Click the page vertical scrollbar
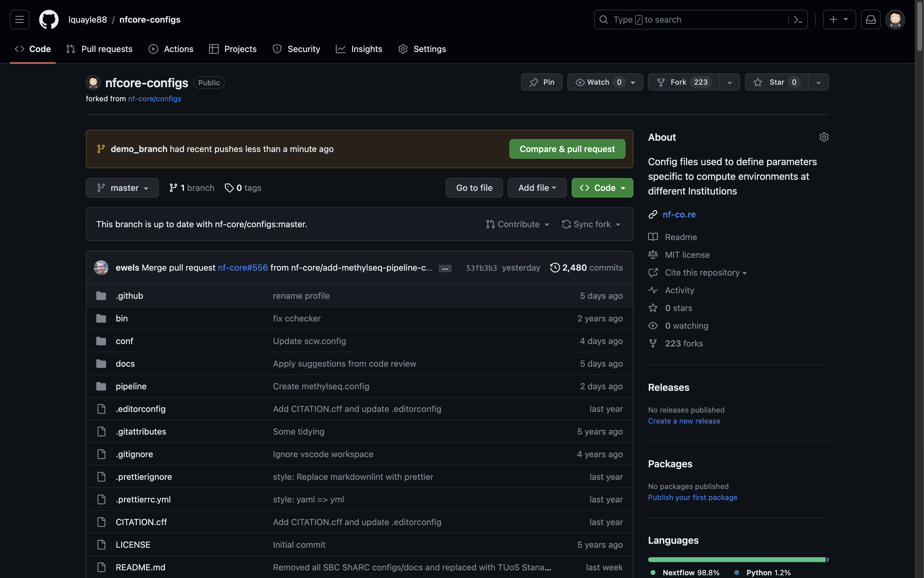924x578 pixels. tap(919, 26)
